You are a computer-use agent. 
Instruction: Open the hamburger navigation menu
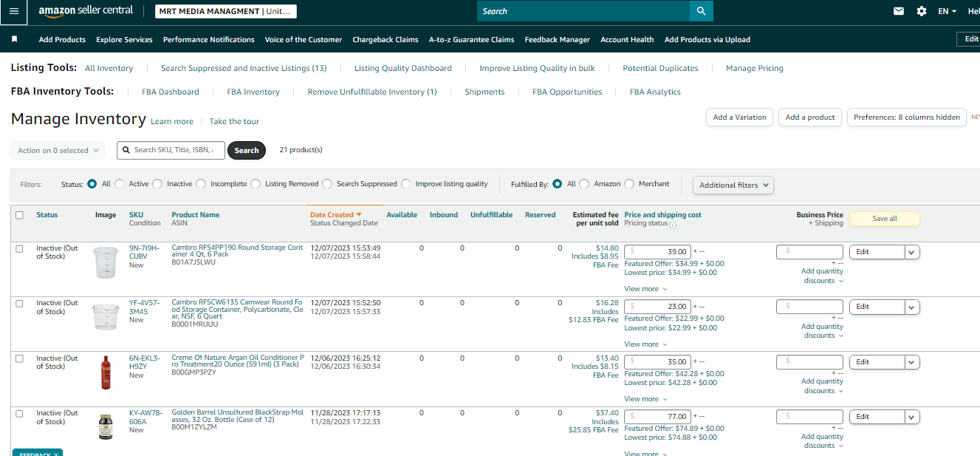[x=13, y=11]
